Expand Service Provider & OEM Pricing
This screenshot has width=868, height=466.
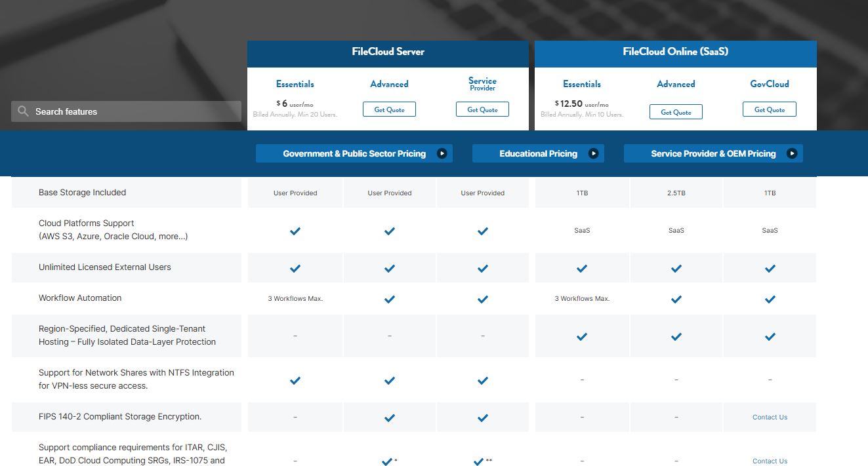(x=713, y=153)
